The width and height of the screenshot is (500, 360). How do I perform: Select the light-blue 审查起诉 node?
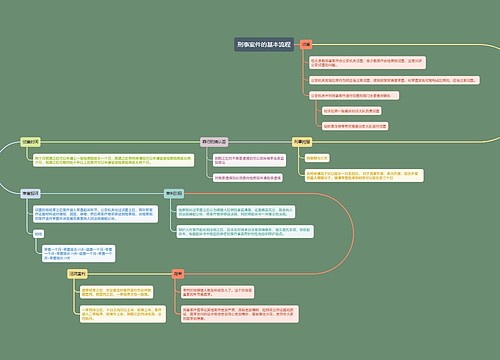tap(30, 193)
